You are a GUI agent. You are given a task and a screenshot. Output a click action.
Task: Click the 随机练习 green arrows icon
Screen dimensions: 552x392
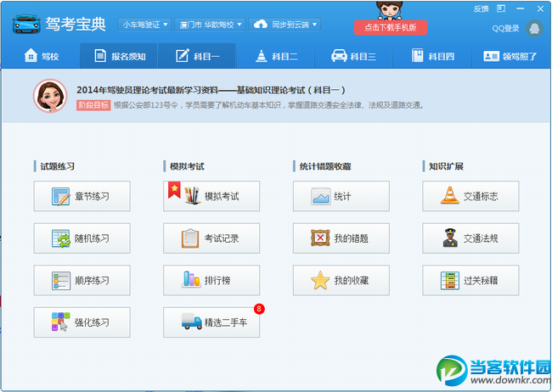[61, 238]
